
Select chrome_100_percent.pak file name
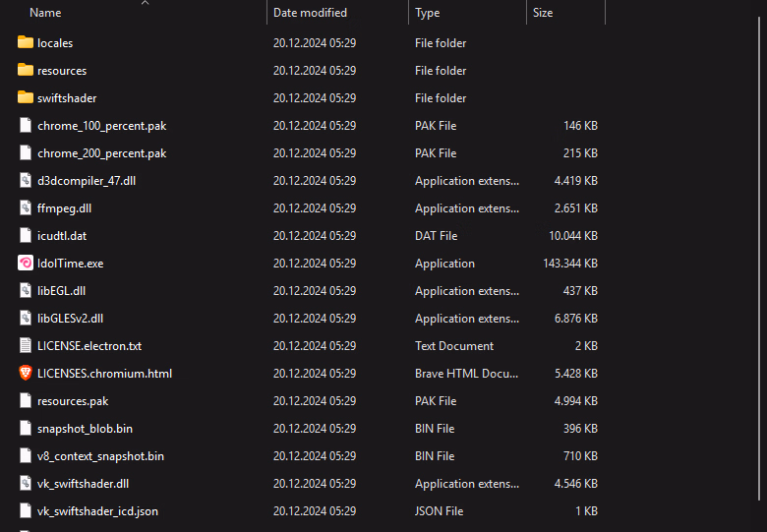[101, 126]
